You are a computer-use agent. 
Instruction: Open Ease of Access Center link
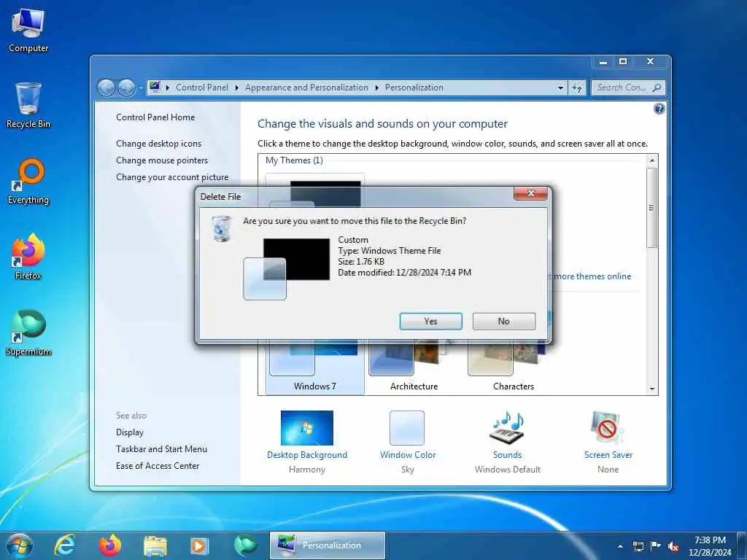click(x=158, y=465)
